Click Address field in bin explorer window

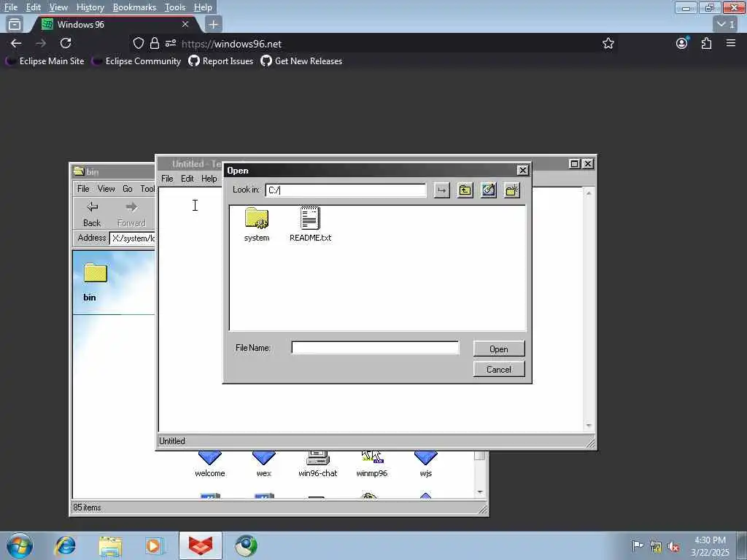[x=133, y=238]
